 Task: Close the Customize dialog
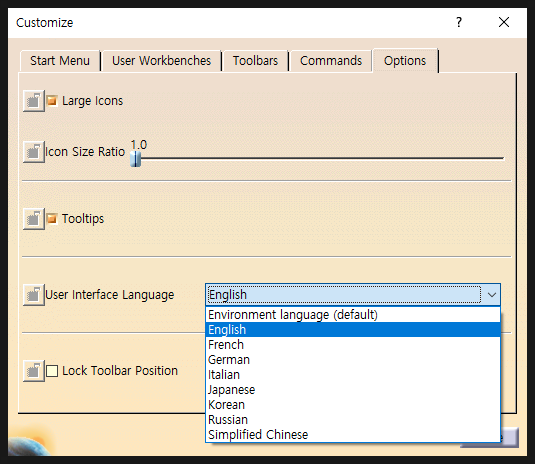(504, 23)
